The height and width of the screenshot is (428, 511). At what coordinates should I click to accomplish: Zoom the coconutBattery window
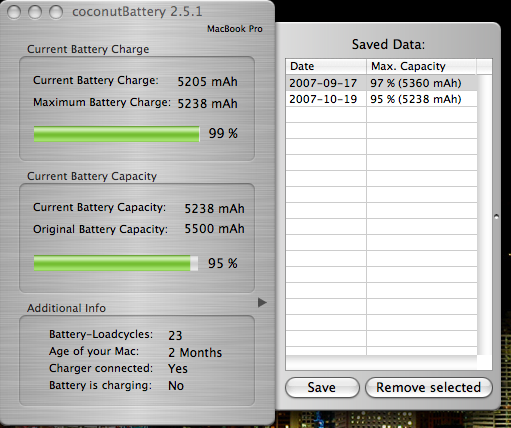pyautogui.click(x=56, y=12)
